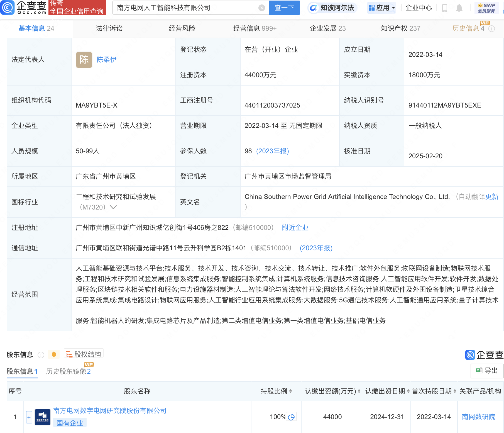Screen dimensions: 504x433
Task: Switch to 经营风险 tab
Action: pyautogui.click(x=182, y=28)
